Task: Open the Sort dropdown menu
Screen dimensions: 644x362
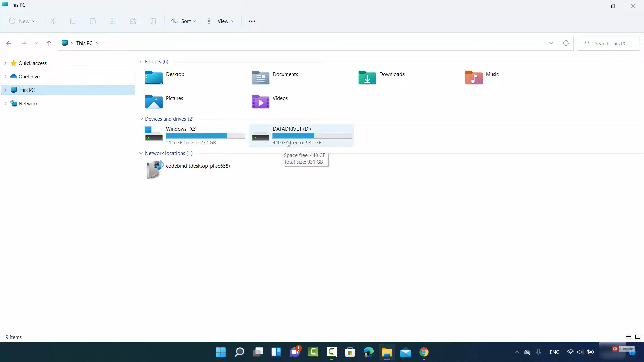Action: click(x=183, y=21)
